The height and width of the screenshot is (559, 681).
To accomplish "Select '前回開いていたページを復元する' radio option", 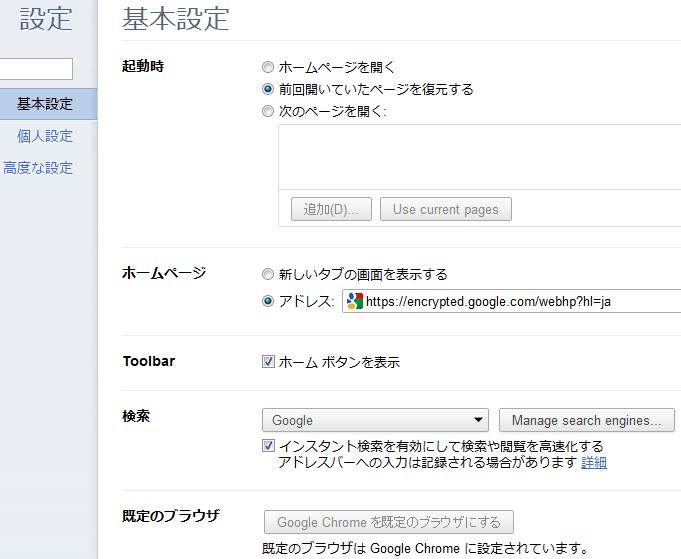I will click(x=268, y=89).
